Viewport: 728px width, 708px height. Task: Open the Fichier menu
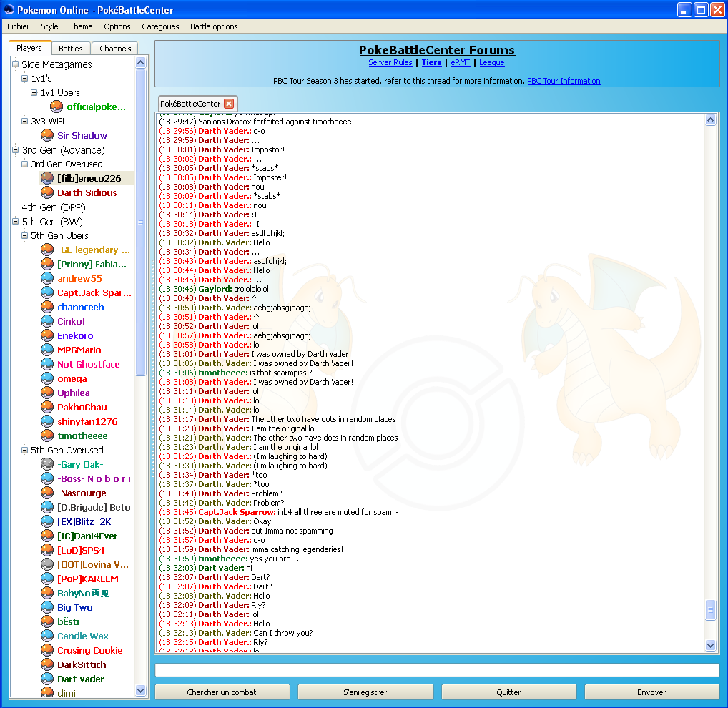pos(18,26)
